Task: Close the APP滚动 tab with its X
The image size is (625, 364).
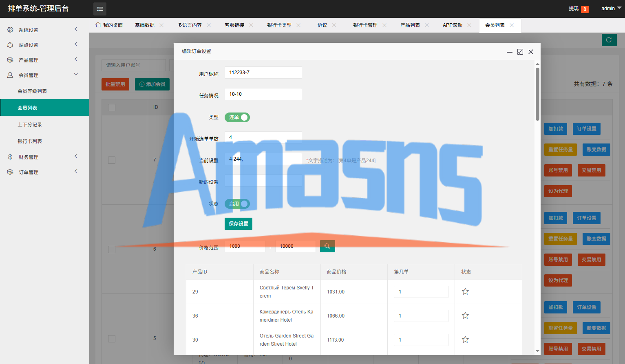Action: [x=469, y=25]
